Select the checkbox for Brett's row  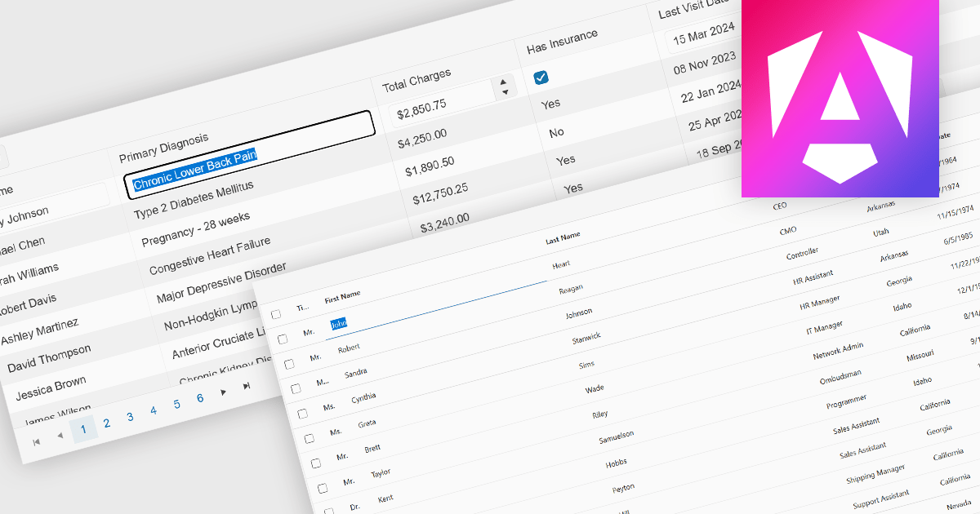point(316,463)
